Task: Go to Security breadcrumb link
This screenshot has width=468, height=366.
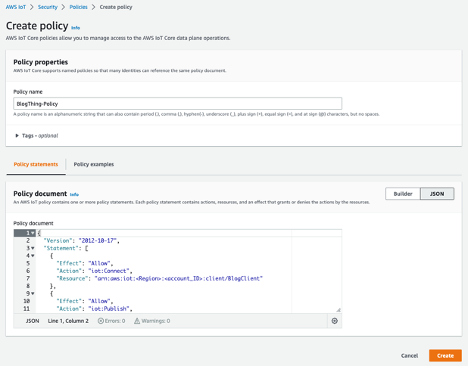Action: point(48,7)
